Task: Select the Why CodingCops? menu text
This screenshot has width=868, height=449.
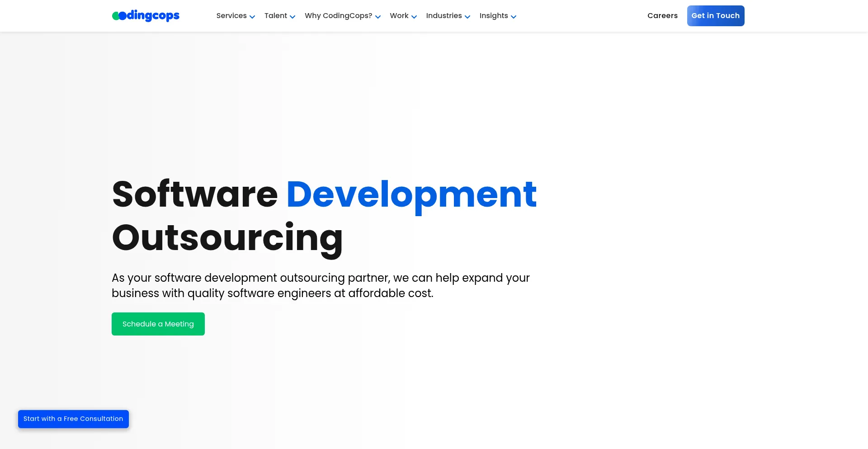Action: [x=338, y=16]
